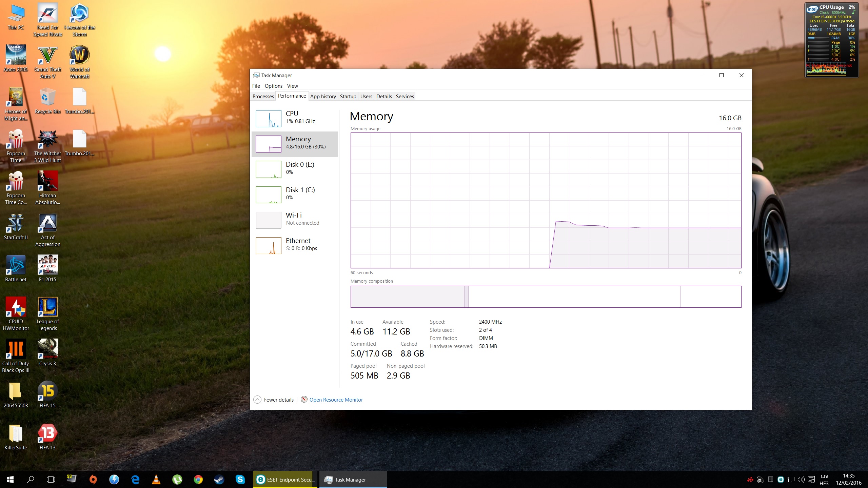Launch Skype from taskbar

coord(240,480)
